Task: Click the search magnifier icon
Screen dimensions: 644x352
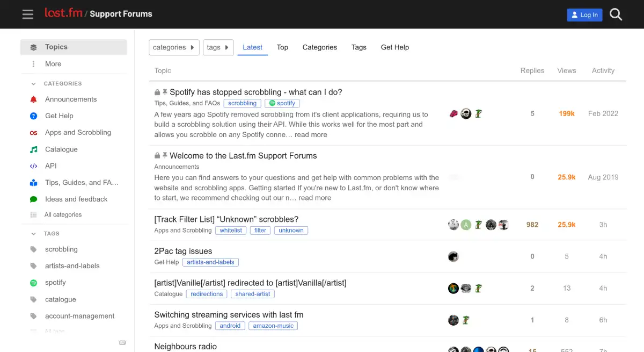Action: pyautogui.click(x=616, y=15)
